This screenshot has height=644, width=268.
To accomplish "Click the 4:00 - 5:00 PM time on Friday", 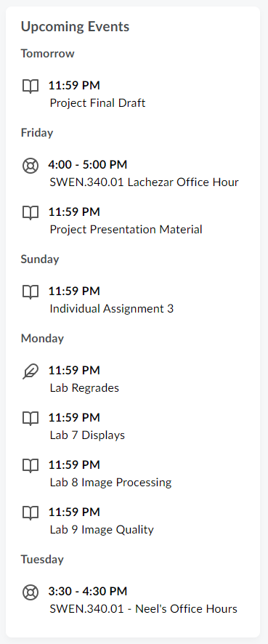I will (88, 165).
